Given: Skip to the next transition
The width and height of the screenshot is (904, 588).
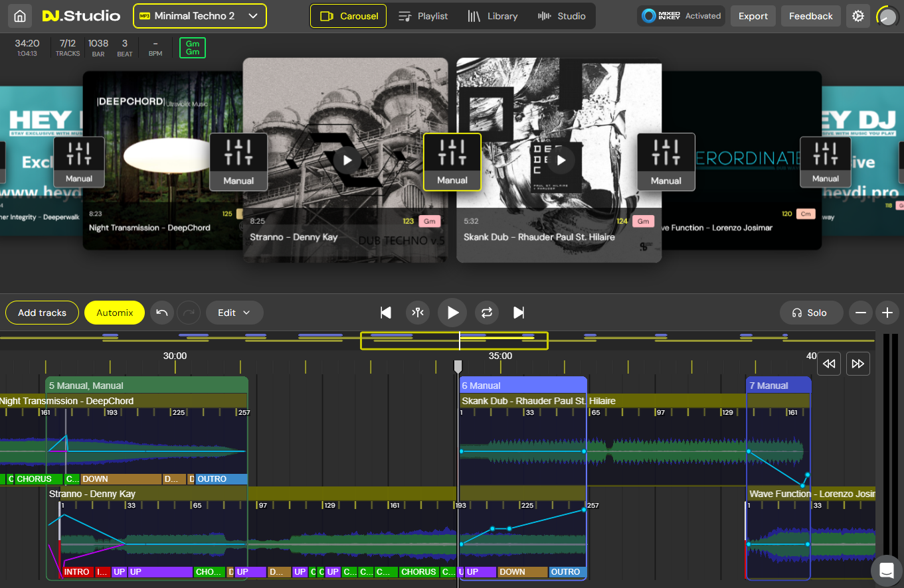Looking at the screenshot, I should 519,313.
